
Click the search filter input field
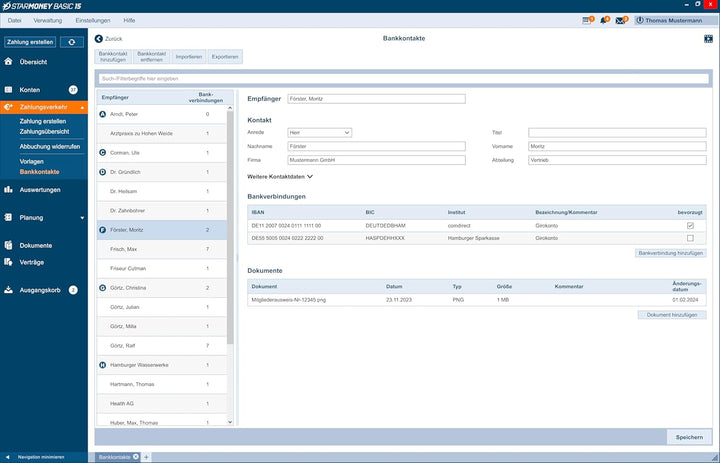tap(404, 79)
